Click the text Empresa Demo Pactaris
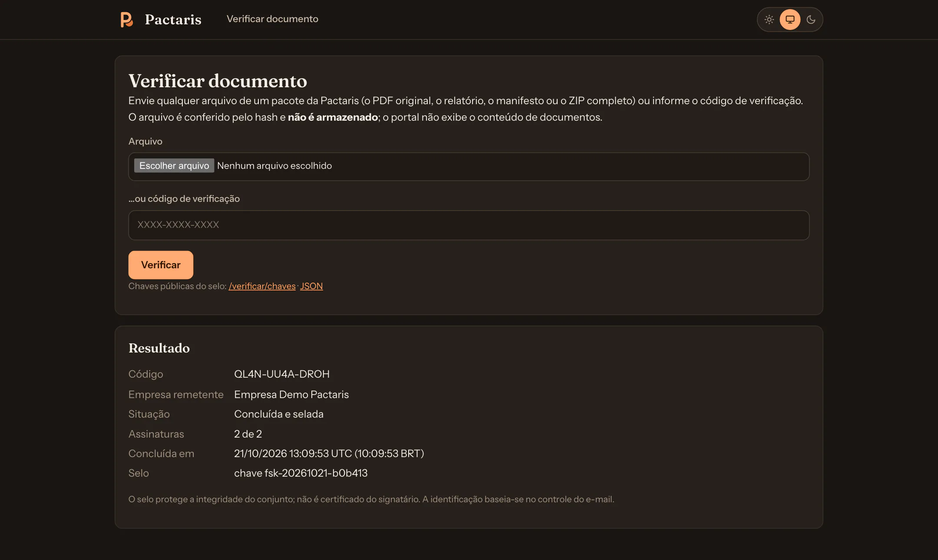This screenshot has width=938, height=560. click(291, 395)
